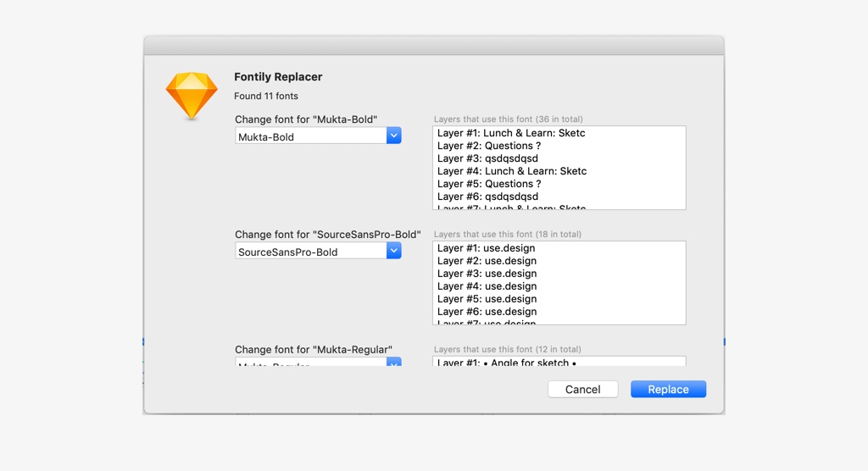Select Layer #1: Lunch & Learn: Sketc
868x471 pixels.
[559, 133]
